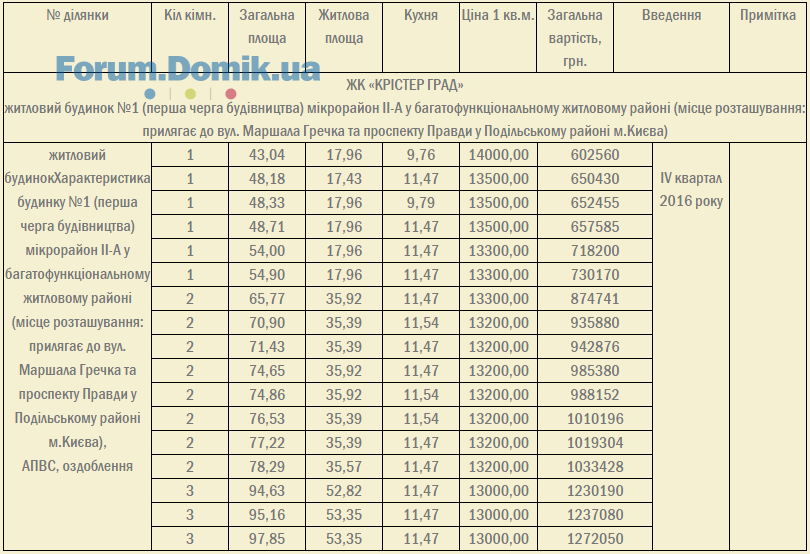Click the 'ЖК «КРІСТЕР ГРАД»' title text
This screenshot has width=810, height=554.
tap(404, 85)
